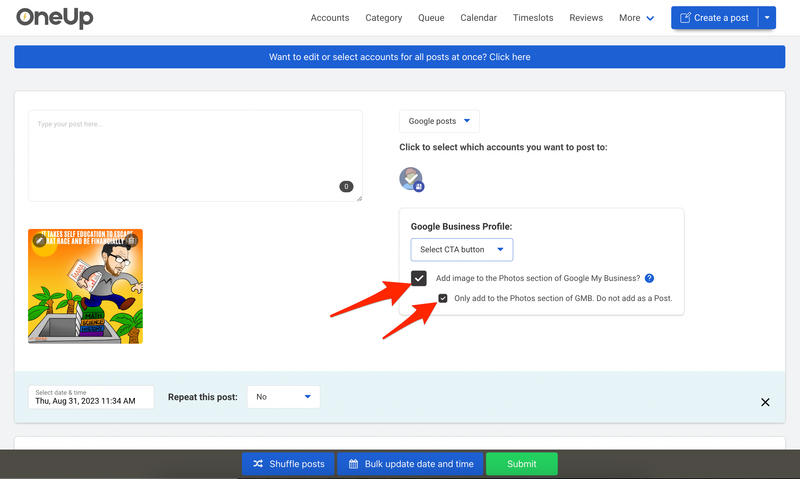Click 'Click to select which accounts' text
The image size is (800, 479).
click(503, 147)
